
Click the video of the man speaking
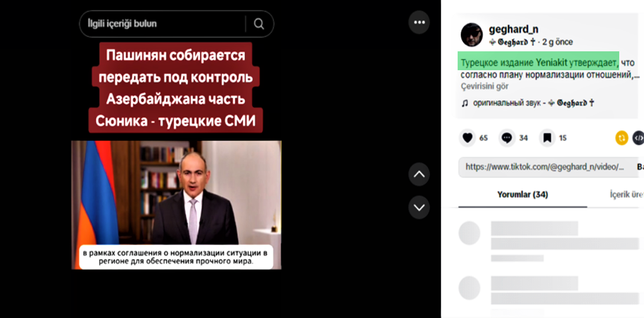176,205
